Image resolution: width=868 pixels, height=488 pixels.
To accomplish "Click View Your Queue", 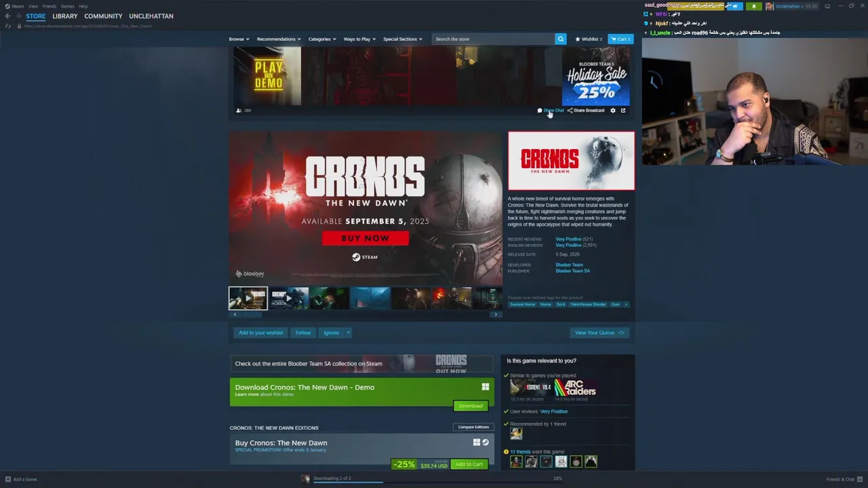I will point(600,333).
